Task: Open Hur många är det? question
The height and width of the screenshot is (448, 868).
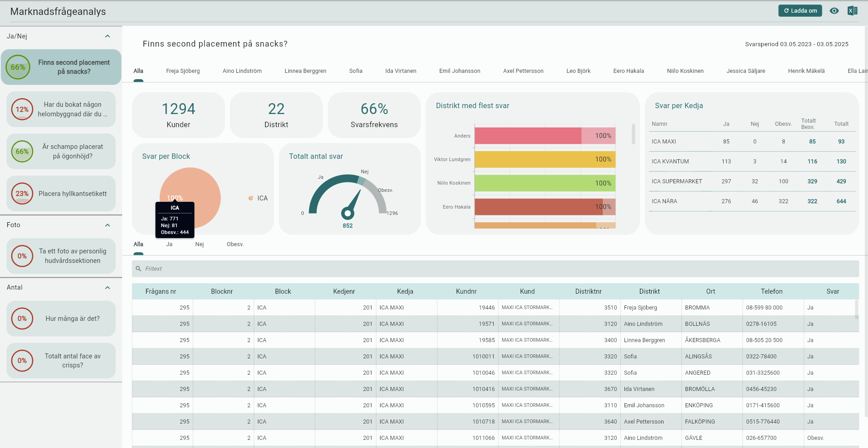Action: click(61, 319)
